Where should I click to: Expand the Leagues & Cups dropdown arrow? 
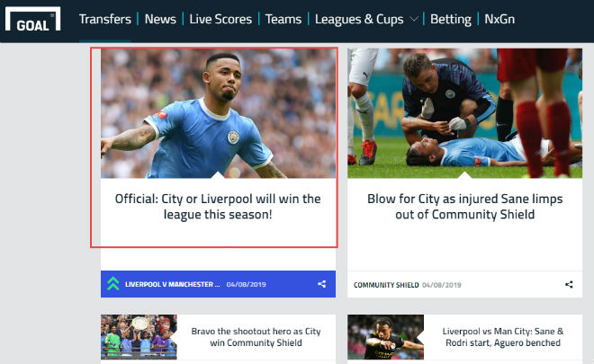point(414,19)
